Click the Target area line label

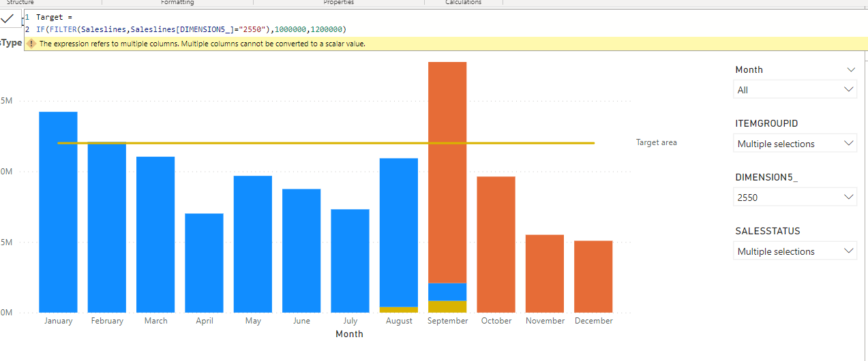[657, 142]
